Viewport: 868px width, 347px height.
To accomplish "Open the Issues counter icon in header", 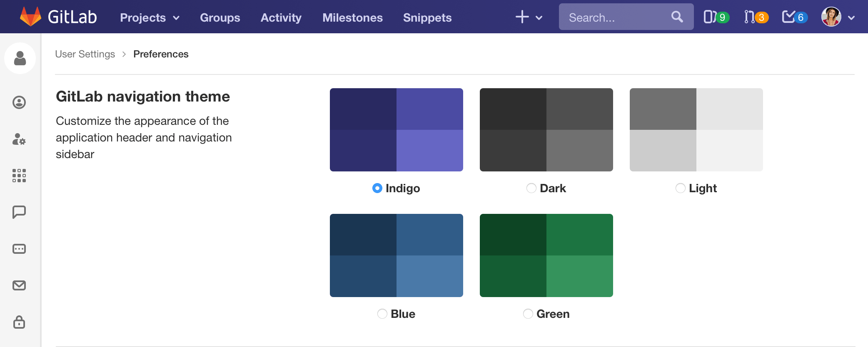I will click(x=716, y=17).
